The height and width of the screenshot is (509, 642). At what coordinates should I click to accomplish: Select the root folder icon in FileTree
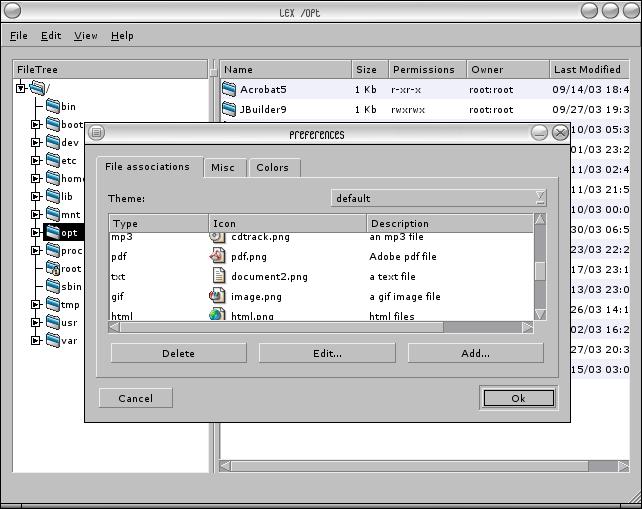(x=53, y=268)
